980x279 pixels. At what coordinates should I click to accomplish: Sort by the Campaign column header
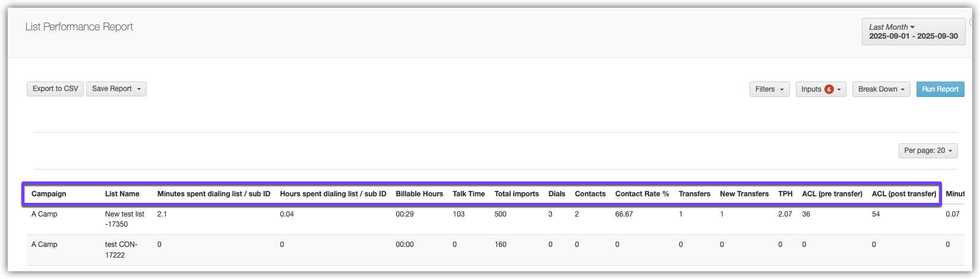coord(49,194)
